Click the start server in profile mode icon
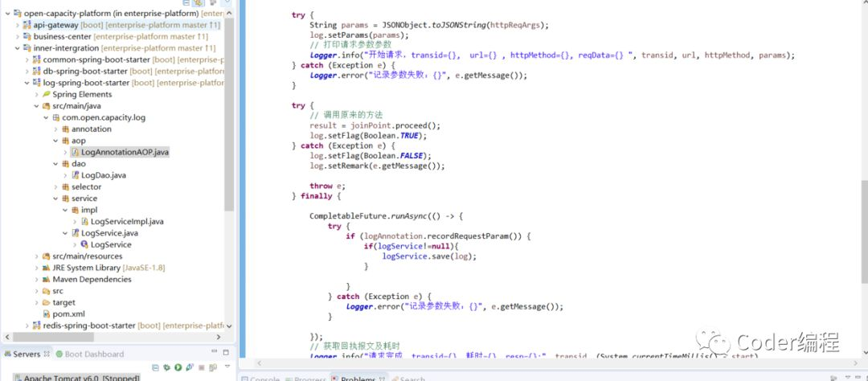The width and height of the screenshot is (868, 381). (x=190, y=367)
